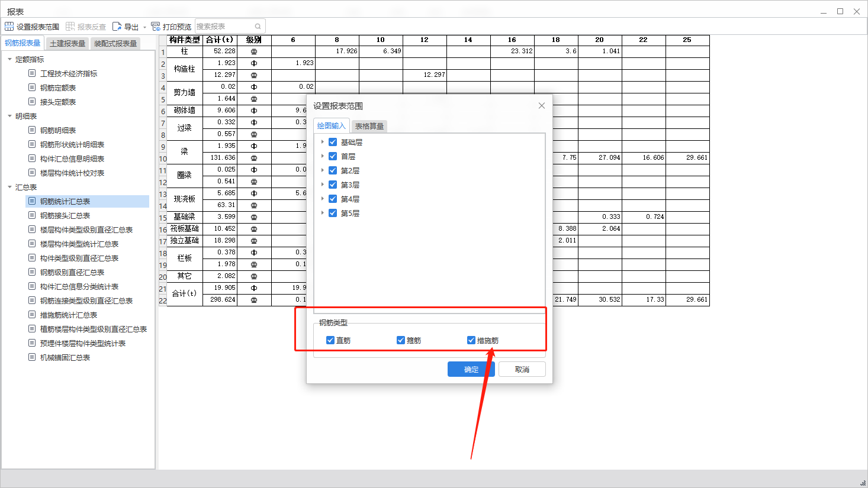868x488 pixels.
Task: Toggle the 第4层 checkbox
Action: point(333,199)
